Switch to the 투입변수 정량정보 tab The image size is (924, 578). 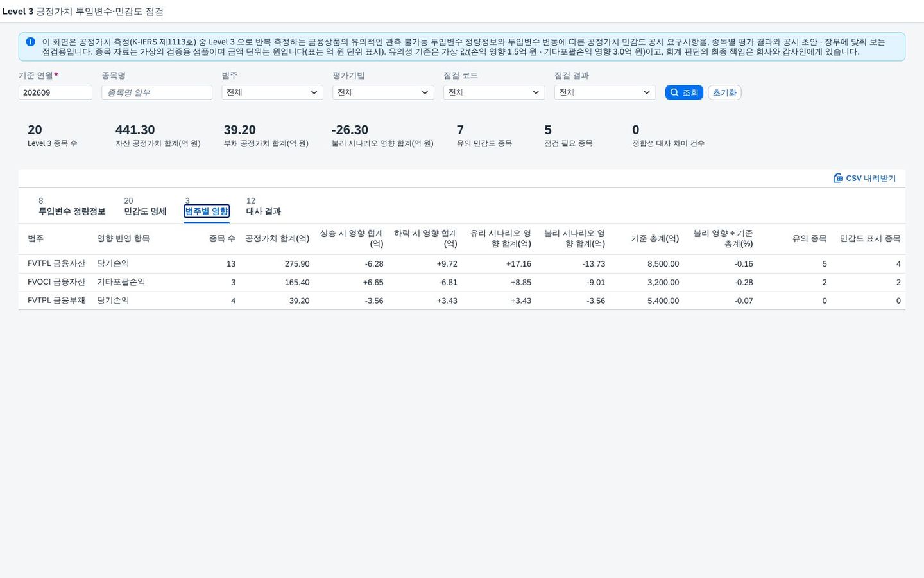click(x=72, y=211)
